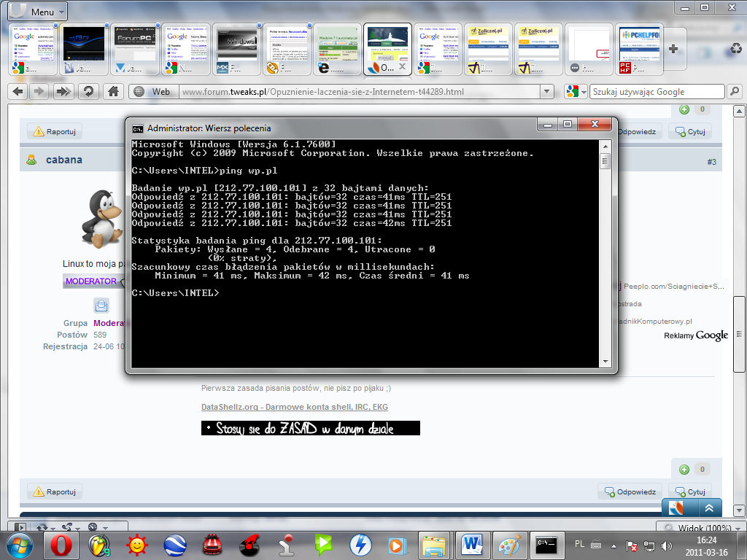The image size is (747, 560).
Task: Click the fast forward navigation icon
Action: [64, 91]
